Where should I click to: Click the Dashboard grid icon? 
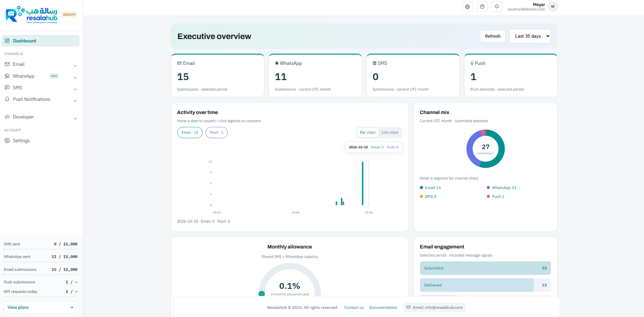7,41
